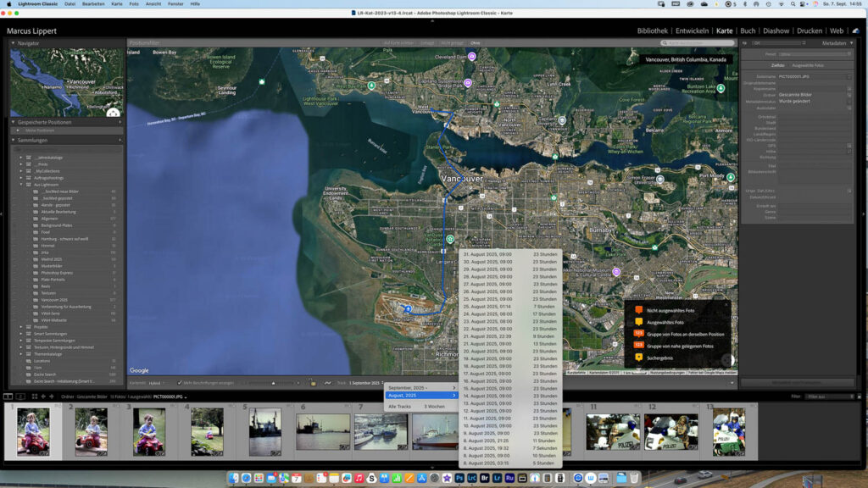Close the map legend overlay

pos(726,304)
